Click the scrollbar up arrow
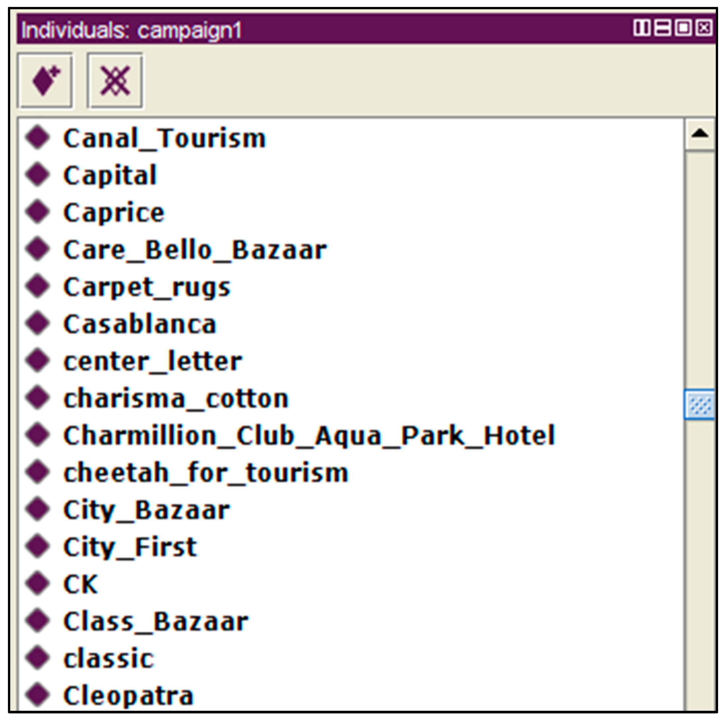Screen dimensions: 728x721 click(700, 134)
